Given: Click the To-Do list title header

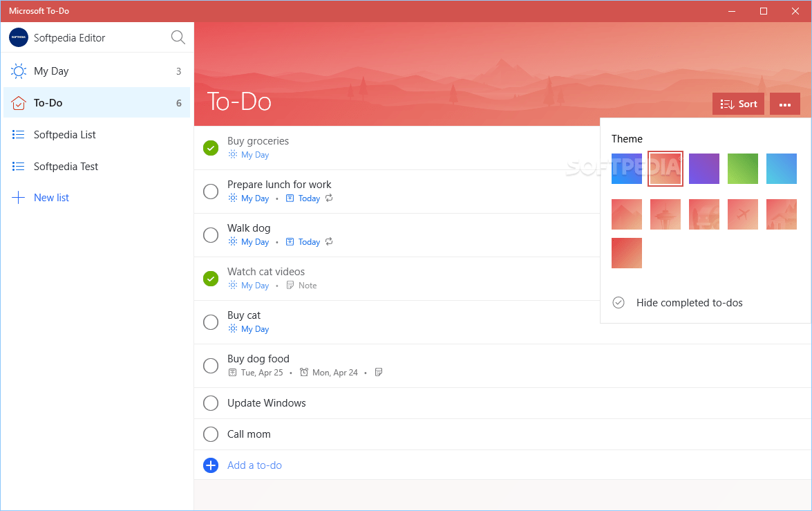Looking at the screenshot, I should (x=239, y=102).
